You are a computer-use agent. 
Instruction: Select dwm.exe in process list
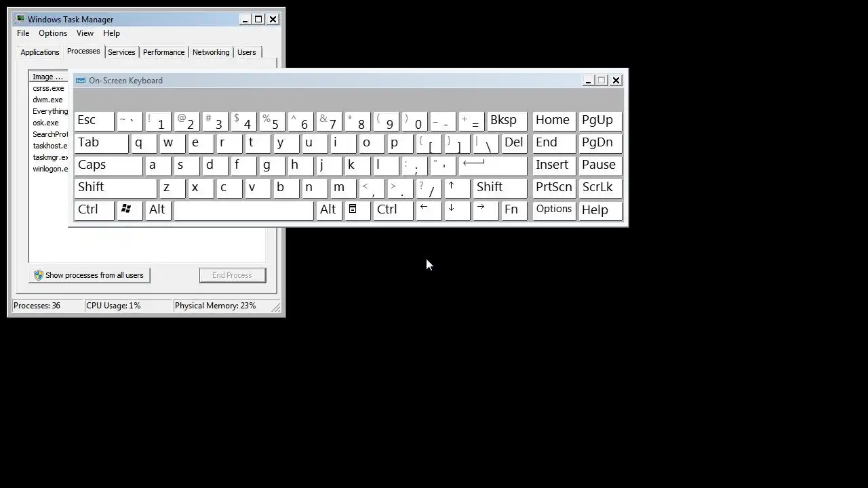49,100
